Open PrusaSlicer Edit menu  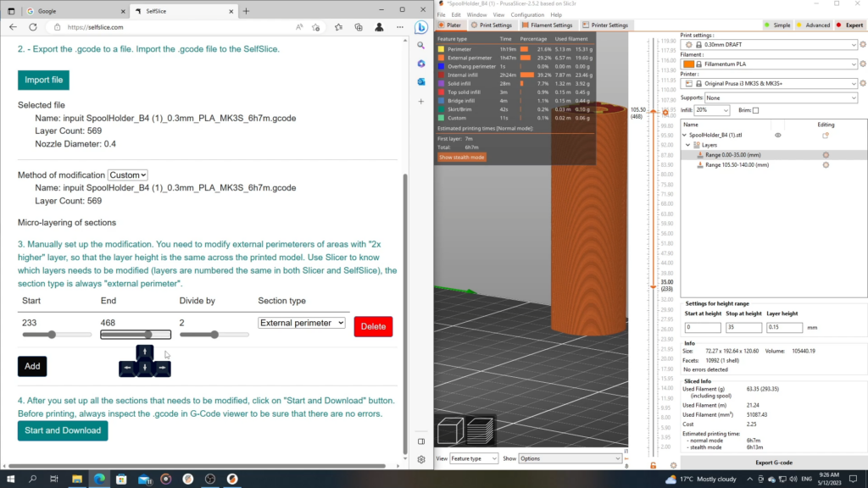click(455, 15)
